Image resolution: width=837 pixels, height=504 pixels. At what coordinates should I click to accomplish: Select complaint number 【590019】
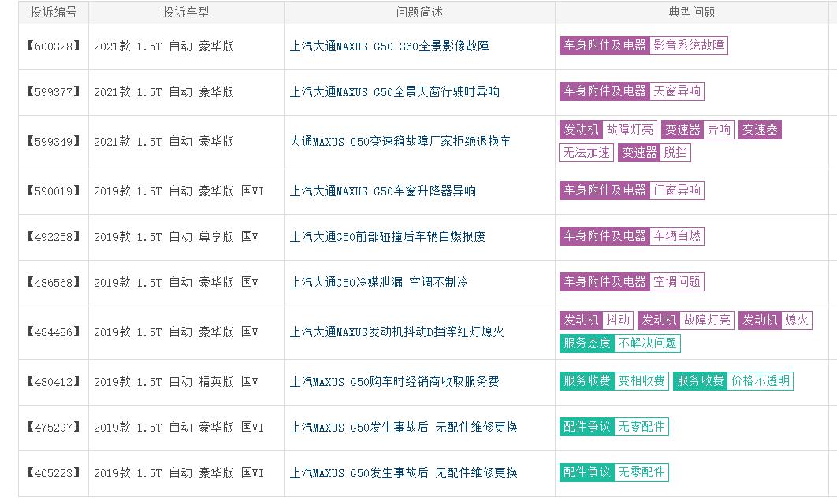coord(54,191)
